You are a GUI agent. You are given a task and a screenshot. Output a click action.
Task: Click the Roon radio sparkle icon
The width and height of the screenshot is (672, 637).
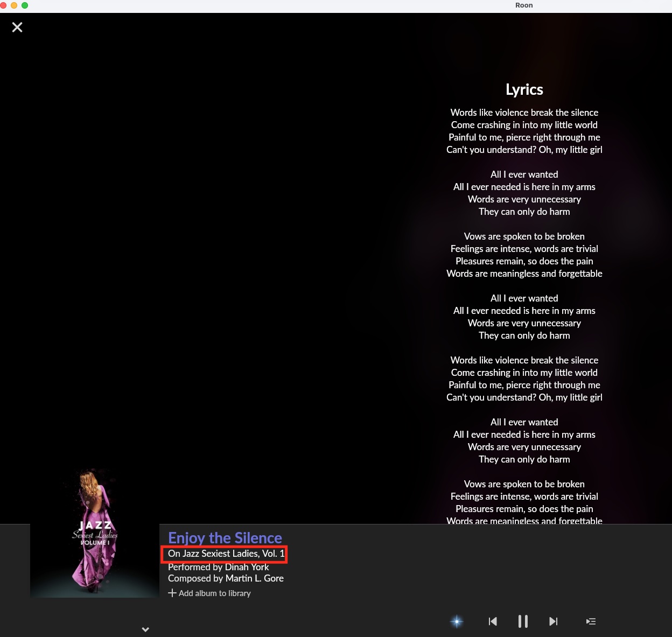pos(457,621)
